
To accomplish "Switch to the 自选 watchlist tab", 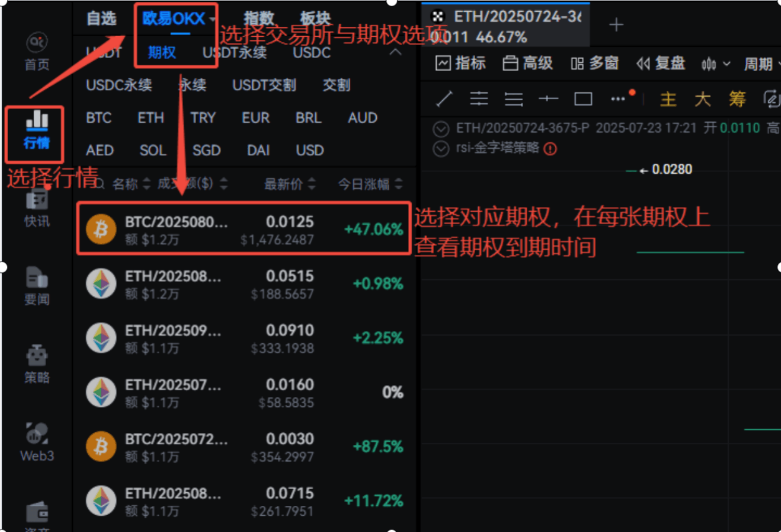I will tap(102, 19).
